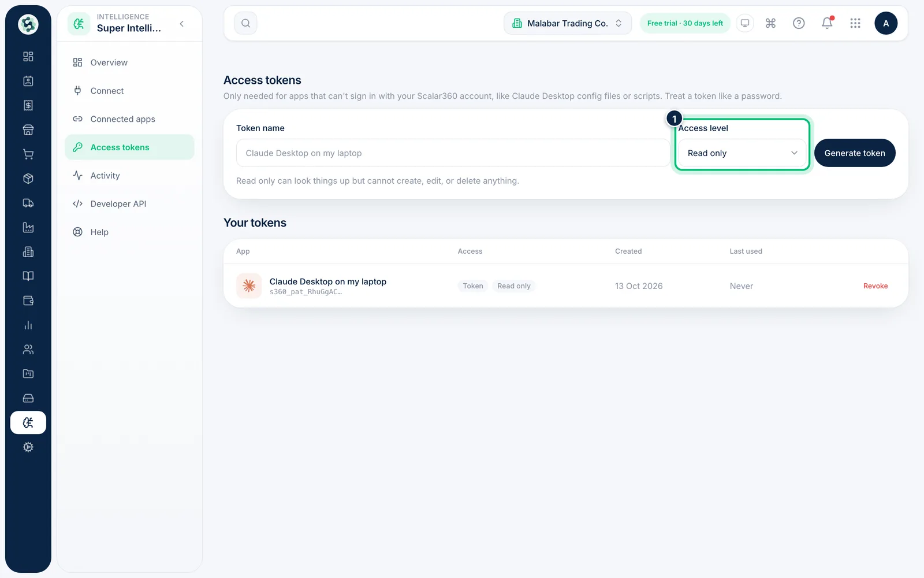Open the dollar receipt icon in dark sidebar

coord(28,105)
